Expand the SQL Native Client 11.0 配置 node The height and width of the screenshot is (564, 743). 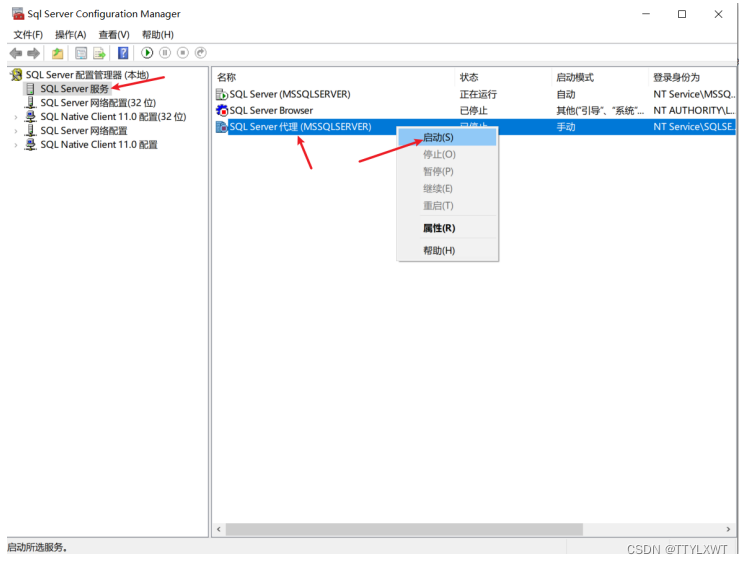[x=16, y=145]
